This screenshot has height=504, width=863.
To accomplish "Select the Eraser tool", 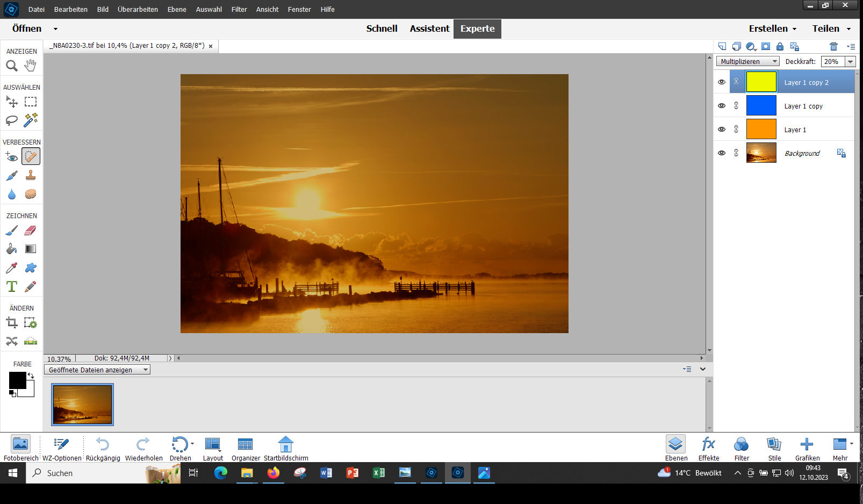I will [31, 231].
